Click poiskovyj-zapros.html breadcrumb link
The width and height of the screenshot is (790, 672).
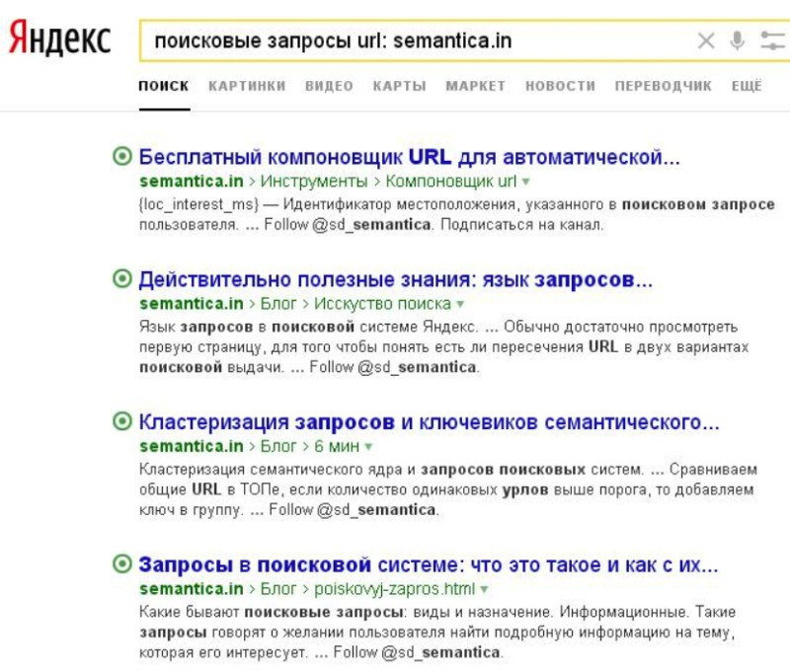click(394, 589)
